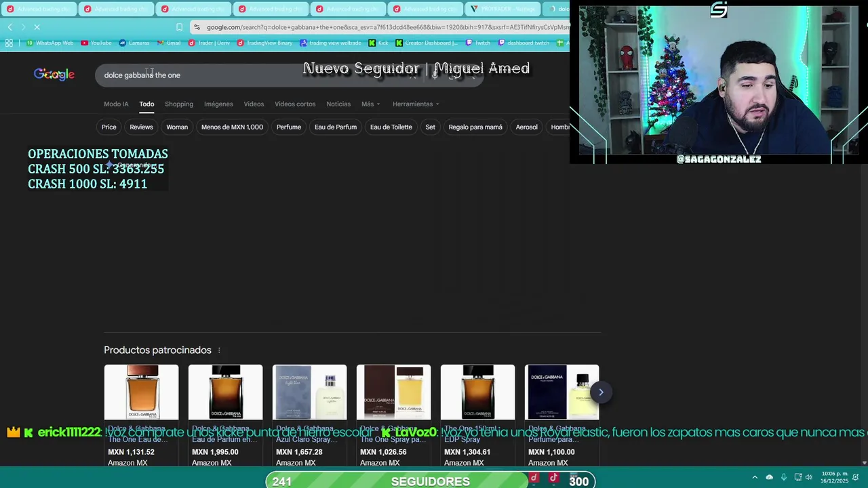Apply the Eau de Parfum filter chip
Screen dimensions: 868x488
[336, 127]
